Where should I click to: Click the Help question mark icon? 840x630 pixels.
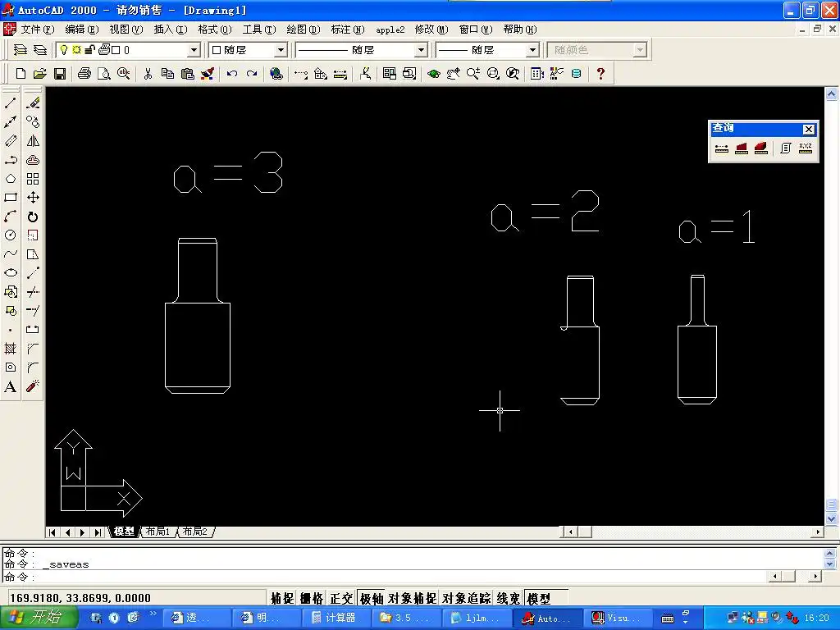(600, 74)
